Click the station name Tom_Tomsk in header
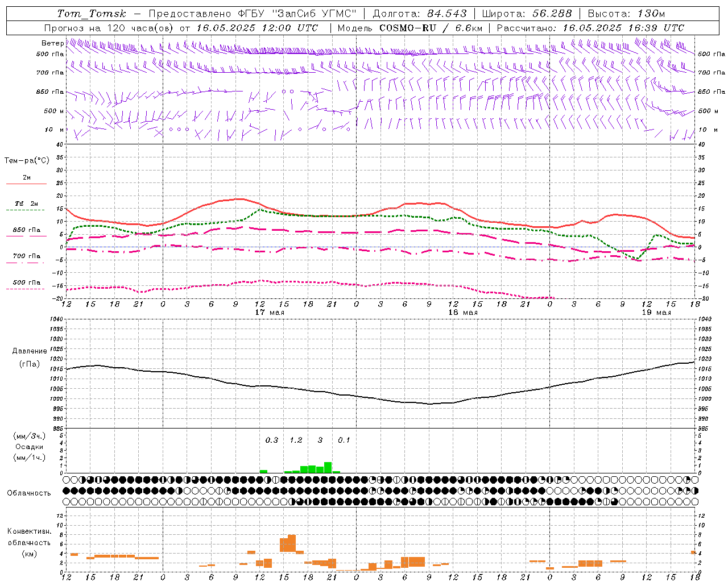Image resolution: width=728 pixels, height=582 pixels. point(92,14)
